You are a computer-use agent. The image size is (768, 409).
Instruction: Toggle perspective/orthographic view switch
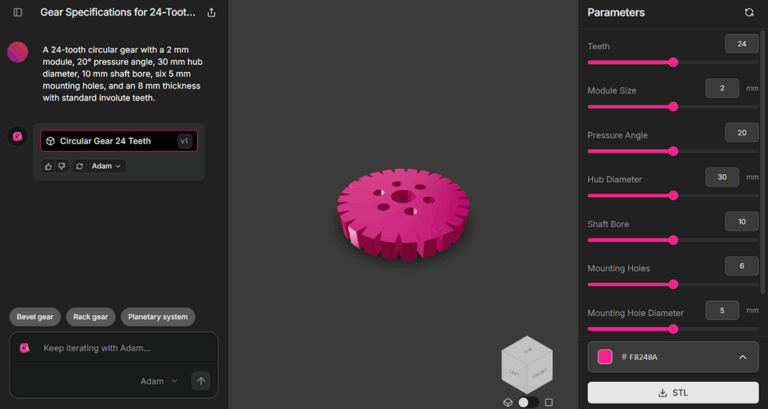coord(528,402)
